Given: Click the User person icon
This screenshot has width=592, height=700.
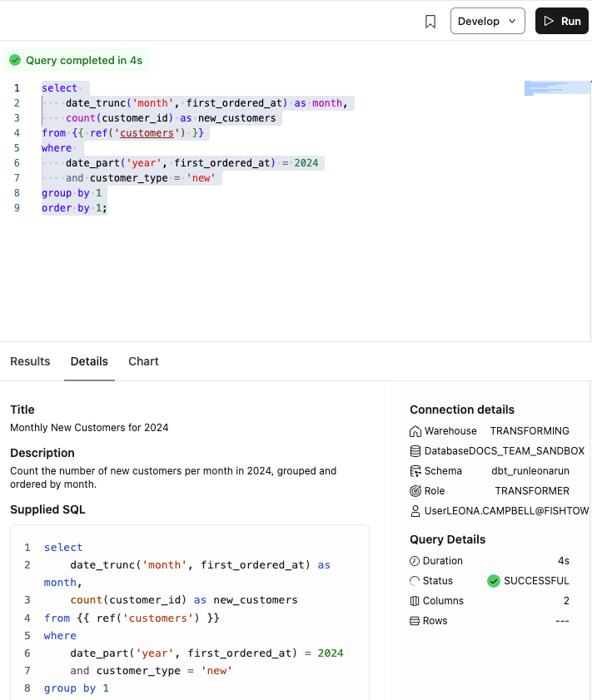Looking at the screenshot, I should [x=415, y=511].
